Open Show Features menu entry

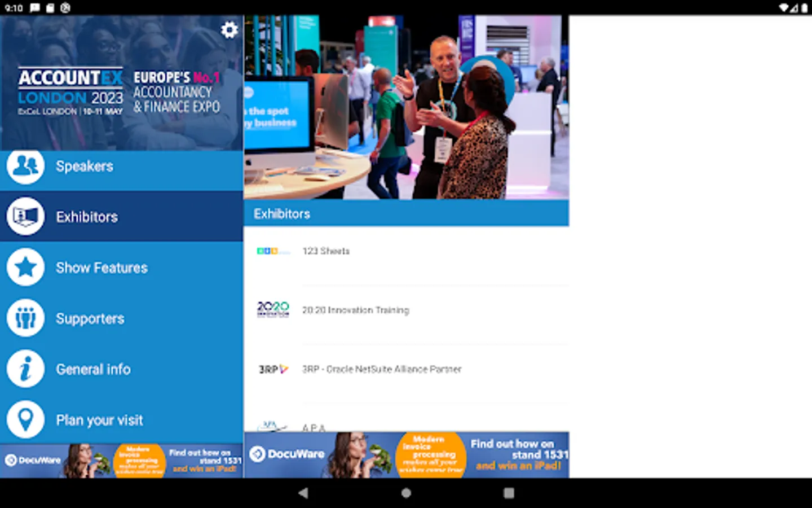122,267
